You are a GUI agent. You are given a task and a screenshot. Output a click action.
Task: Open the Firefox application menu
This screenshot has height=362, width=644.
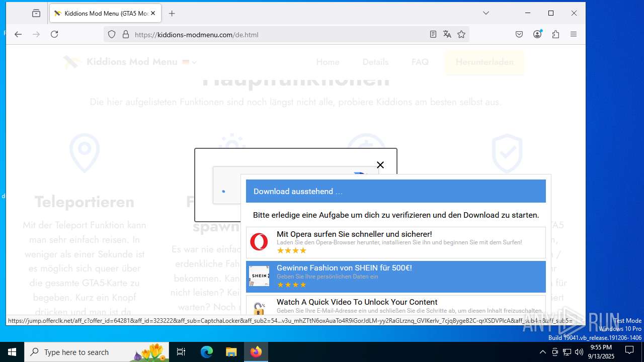click(x=574, y=34)
